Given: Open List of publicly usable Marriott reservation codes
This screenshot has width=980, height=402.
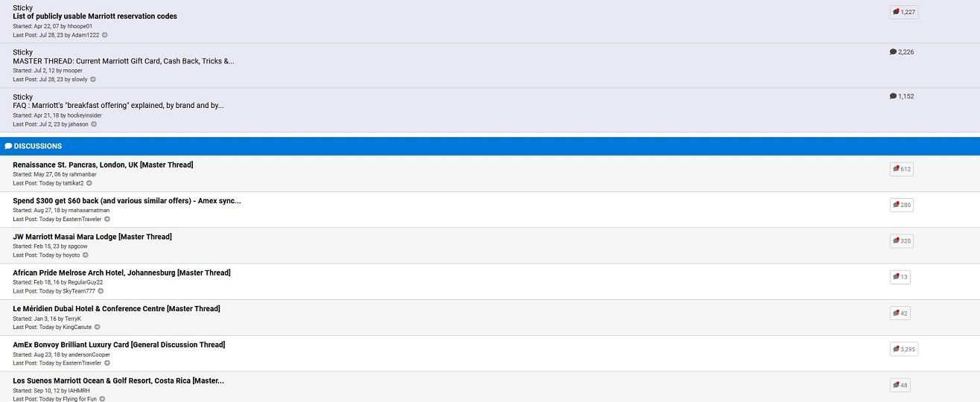Looking at the screenshot, I should click(95, 16).
